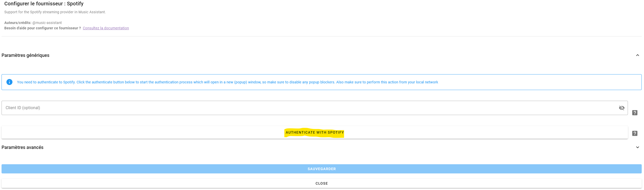Click the Close button
The height and width of the screenshot is (190, 644).
321,183
